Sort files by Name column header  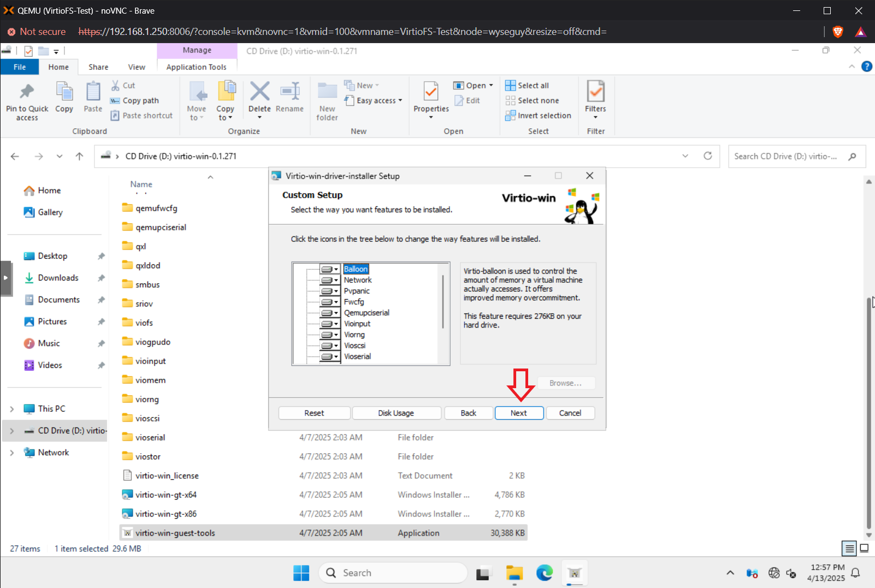141,184
